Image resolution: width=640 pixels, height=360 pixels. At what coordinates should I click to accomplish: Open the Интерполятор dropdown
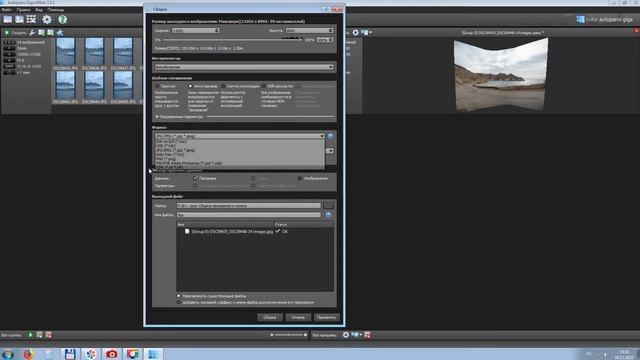pos(244,67)
